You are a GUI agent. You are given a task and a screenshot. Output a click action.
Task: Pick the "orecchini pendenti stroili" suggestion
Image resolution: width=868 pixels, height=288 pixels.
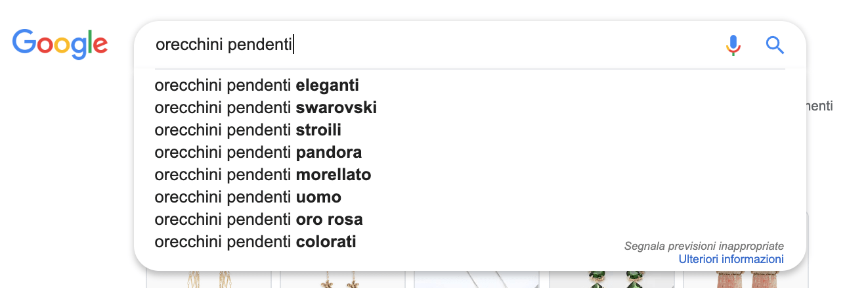248,130
